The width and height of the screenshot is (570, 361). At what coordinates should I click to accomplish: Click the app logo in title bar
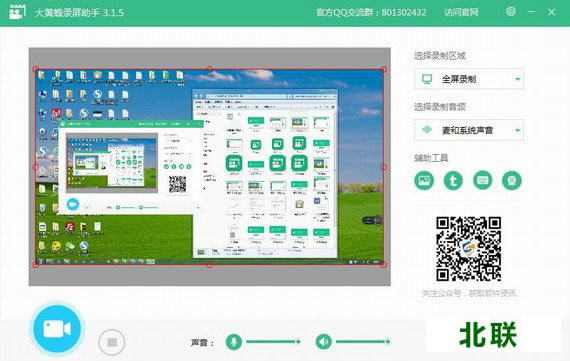(x=17, y=12)
